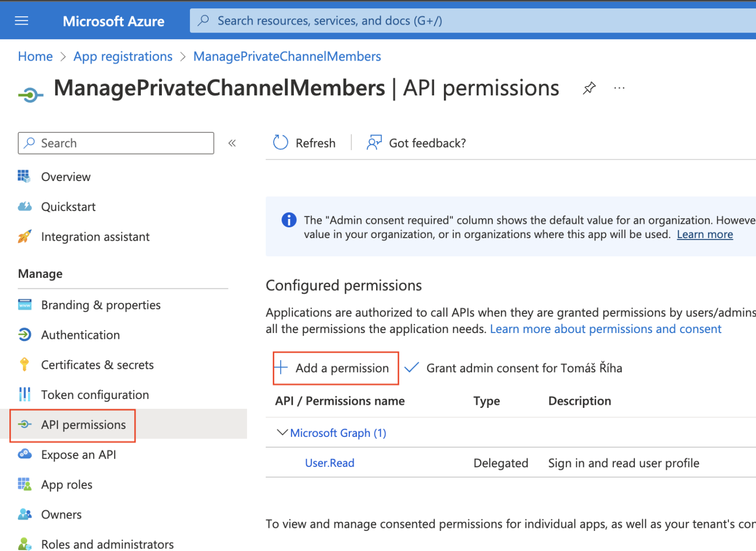This screenshot has width=756, height=551.
Task: Click the search magnifier icon in top bar
Action: [203, 20]
